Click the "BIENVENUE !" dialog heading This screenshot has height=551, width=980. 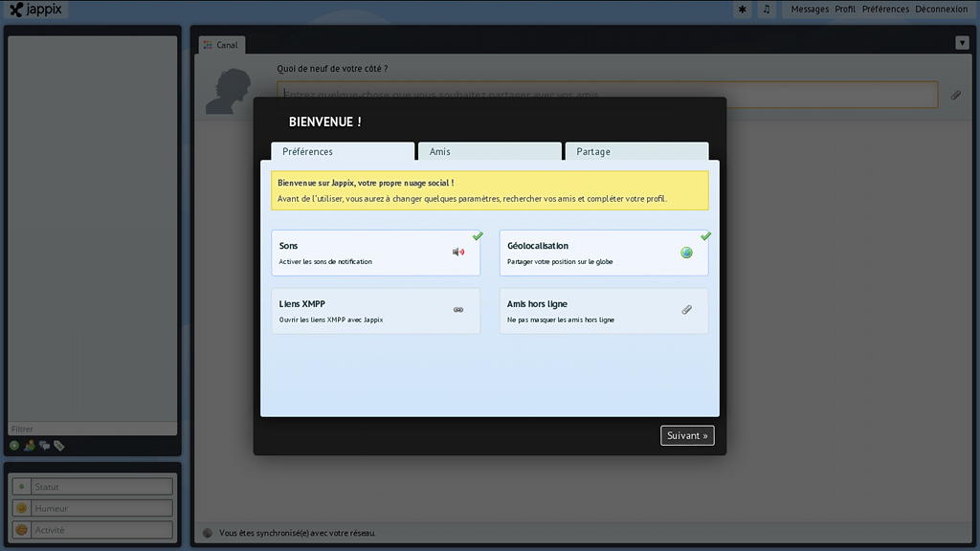[325, 121]
